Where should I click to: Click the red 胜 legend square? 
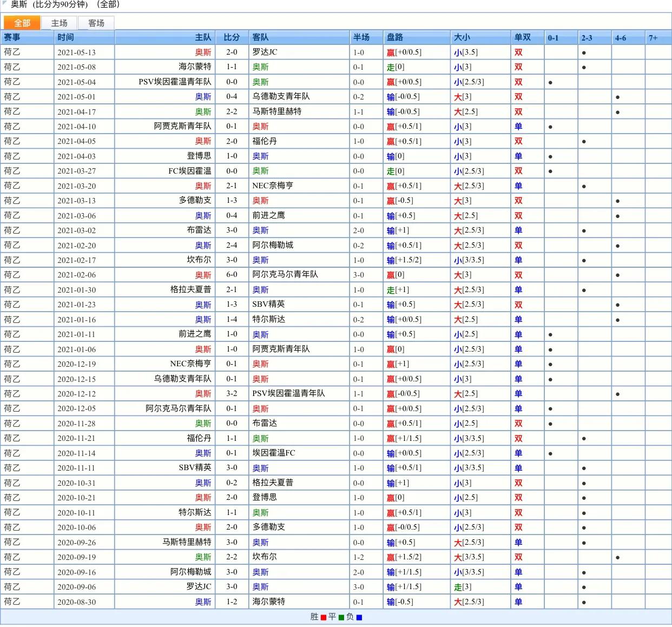coord(324,617)
